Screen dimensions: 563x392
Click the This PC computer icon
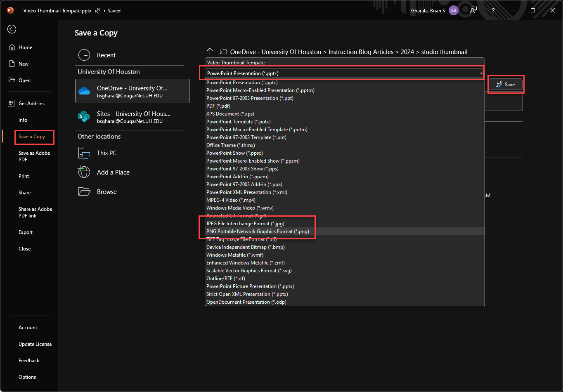[x=84, y=153]
